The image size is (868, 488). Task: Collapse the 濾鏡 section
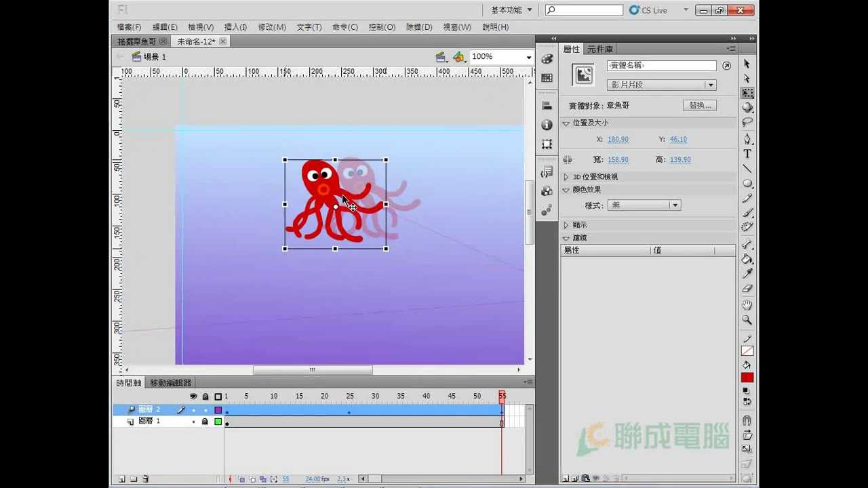566,239
